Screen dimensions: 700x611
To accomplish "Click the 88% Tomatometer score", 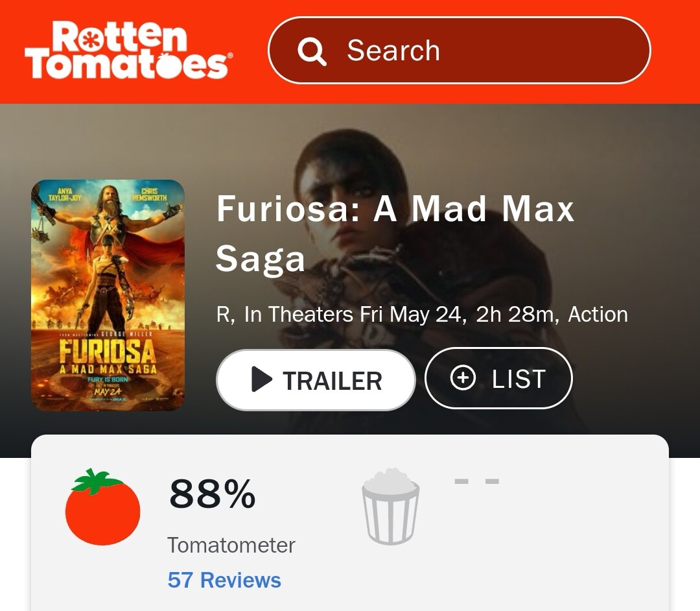I will click(x=213, y=495).
